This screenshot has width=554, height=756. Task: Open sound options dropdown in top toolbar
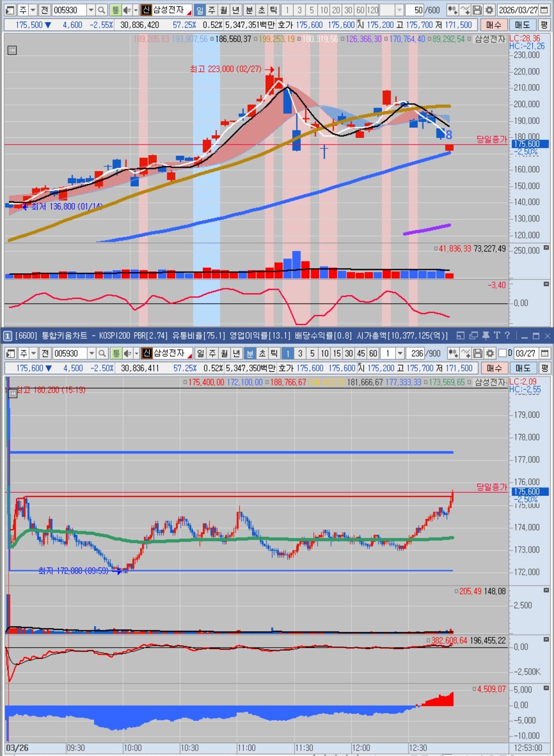click(x=136, y=10)
